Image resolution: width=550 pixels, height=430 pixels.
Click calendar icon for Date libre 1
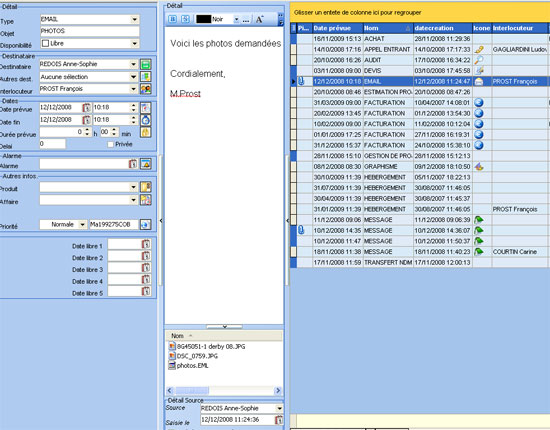point(146,244)
